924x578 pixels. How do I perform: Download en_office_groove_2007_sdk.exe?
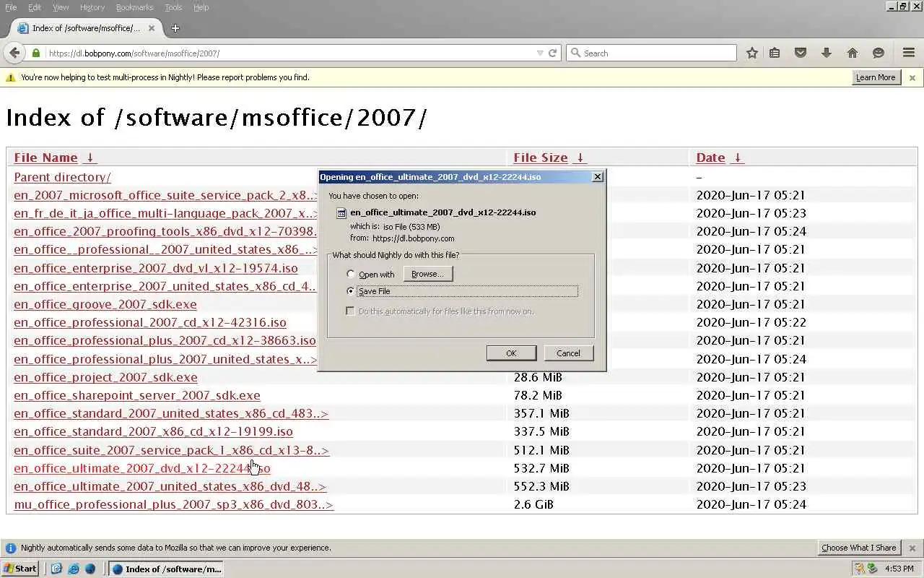(105, 304)
